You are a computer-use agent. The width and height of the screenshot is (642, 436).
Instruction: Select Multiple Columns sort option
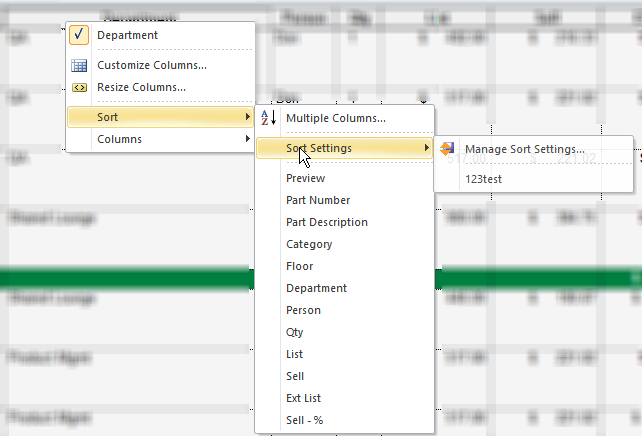(335, 118)
